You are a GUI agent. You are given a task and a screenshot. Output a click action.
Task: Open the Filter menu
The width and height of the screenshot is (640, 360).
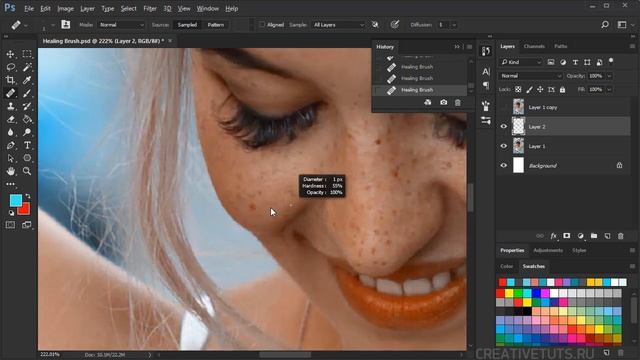click(x=150, y=9)
